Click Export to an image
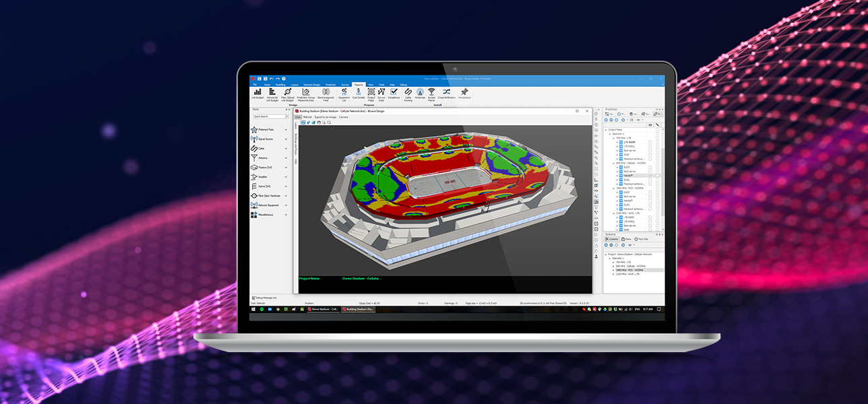The height and width of the screenshot is (404, 868). coord(325,117)
